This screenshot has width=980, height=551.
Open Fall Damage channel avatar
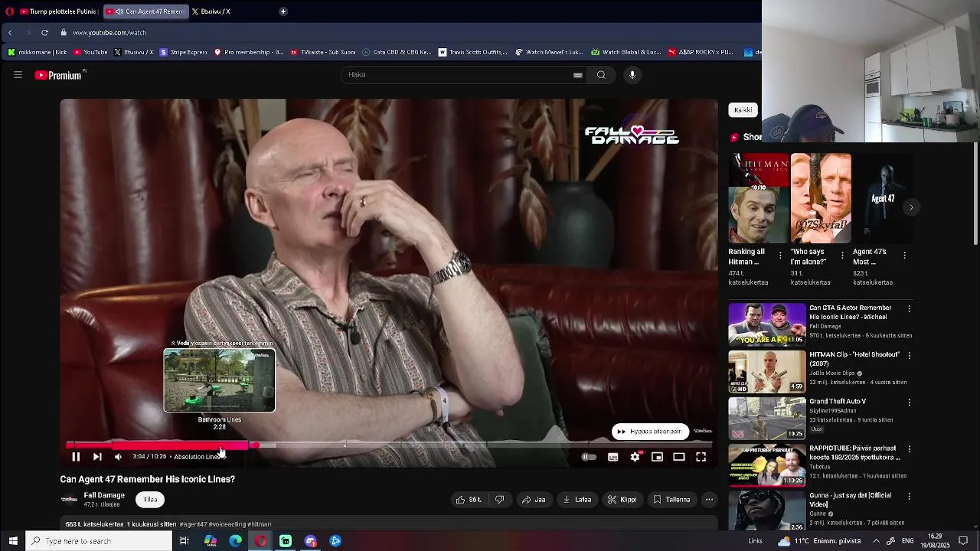point(69,500)
